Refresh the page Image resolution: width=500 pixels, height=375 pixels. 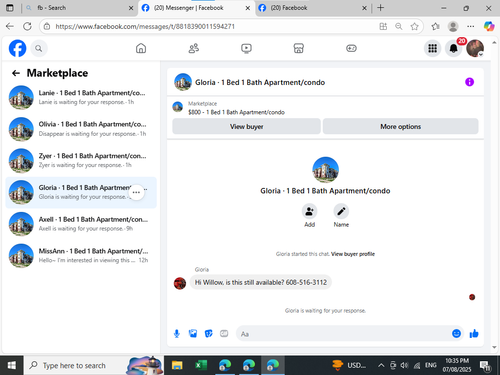(27, 26)
